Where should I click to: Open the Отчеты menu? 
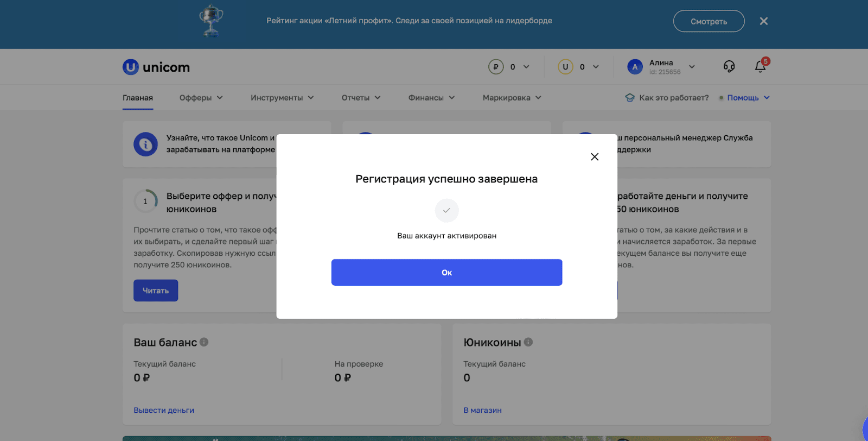(361, 98)
